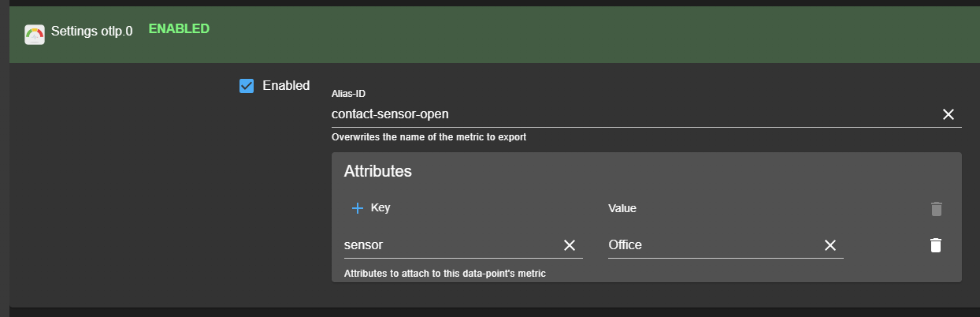980x317 pixels.
Task: Click the 'Attributes to attach' helper text
Action: 444,274
